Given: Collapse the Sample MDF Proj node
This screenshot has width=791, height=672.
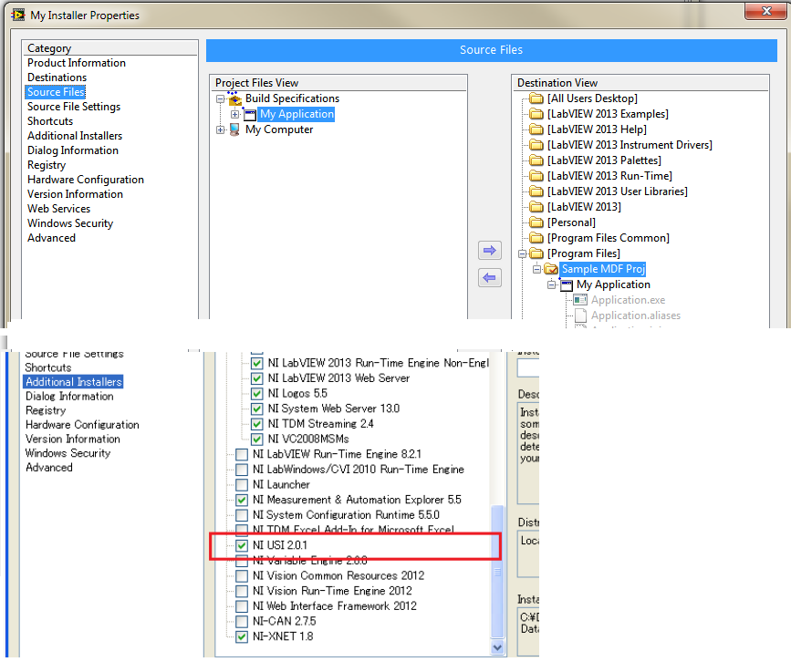Looking at the screenshot, I should (x=536, y=269).
